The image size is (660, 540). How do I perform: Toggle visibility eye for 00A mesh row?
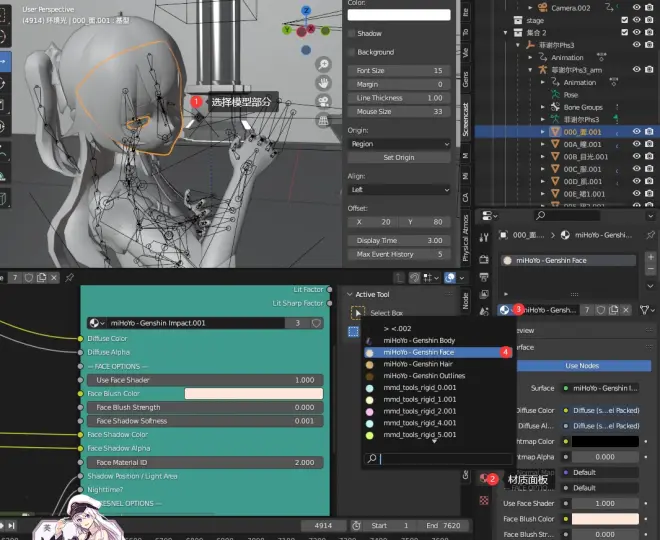tap(636, 144)
